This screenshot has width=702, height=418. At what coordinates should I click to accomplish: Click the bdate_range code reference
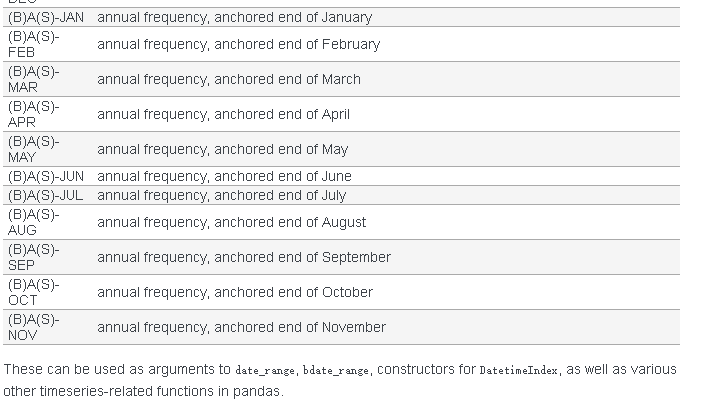[x=337, y=370]
